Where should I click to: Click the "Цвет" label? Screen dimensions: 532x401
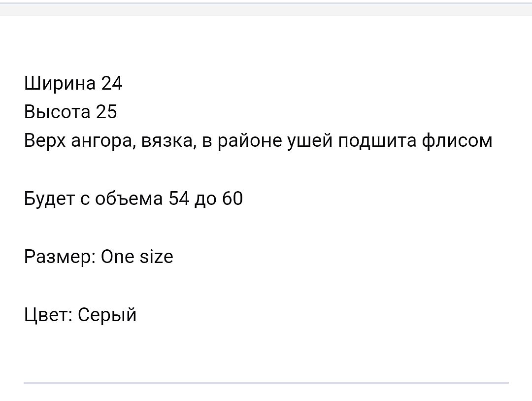point(47,314)
